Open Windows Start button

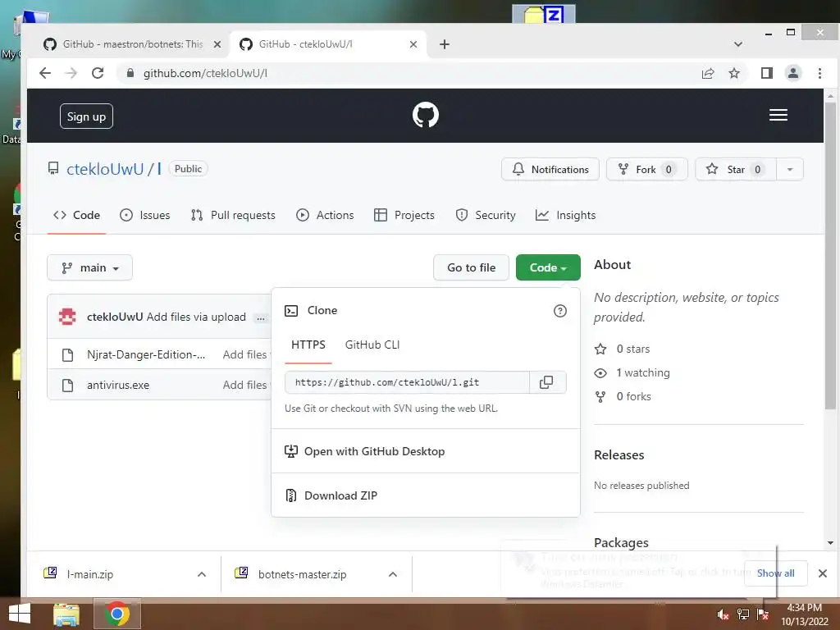click(20, 614)
